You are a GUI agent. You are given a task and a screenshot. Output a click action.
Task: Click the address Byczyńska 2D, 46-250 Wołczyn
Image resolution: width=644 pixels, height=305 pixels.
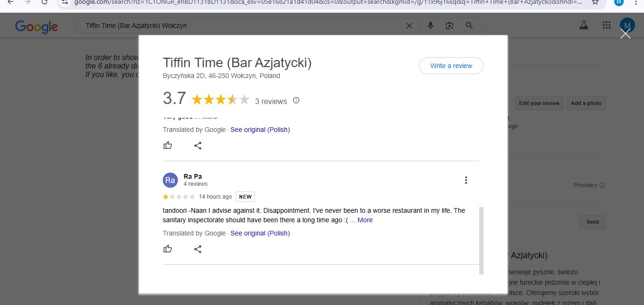point(221,76)
